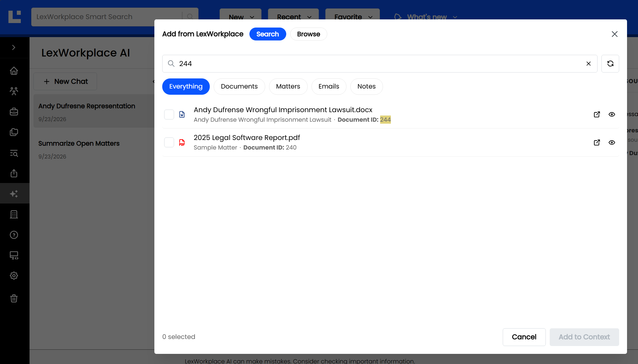Image resolution: width=638 pixels, height=364 pixels.
Task: Open the advanced search icon in the sidebar
Action: 14,153
